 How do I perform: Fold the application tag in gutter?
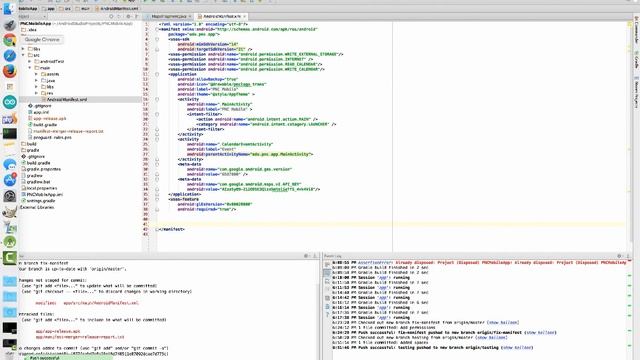157,74
